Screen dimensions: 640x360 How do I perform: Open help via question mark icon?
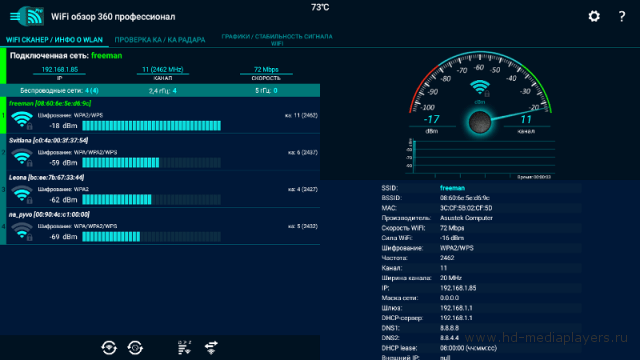click(622, 16)
